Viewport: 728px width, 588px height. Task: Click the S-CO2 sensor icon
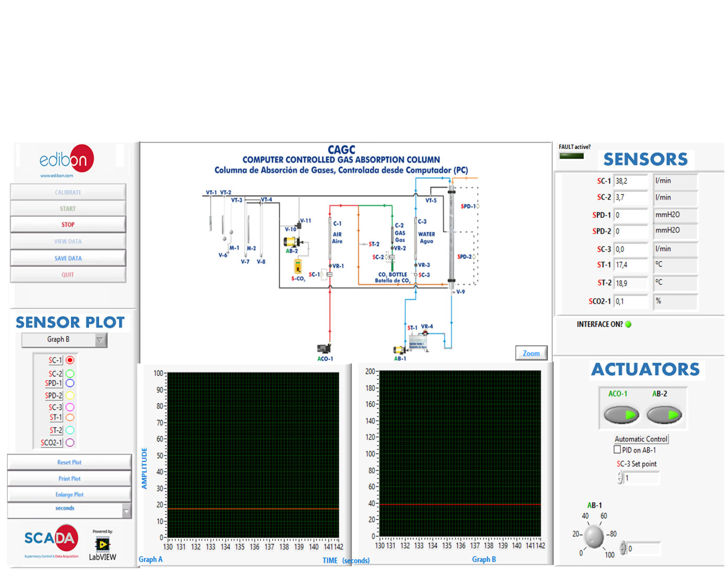[x=297, y=267]
